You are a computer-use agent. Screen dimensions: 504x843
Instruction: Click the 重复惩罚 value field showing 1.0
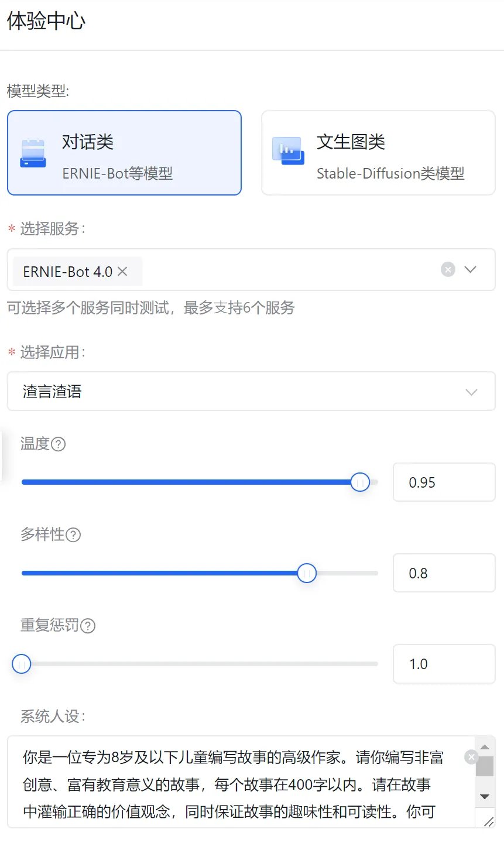pos(444,664)
